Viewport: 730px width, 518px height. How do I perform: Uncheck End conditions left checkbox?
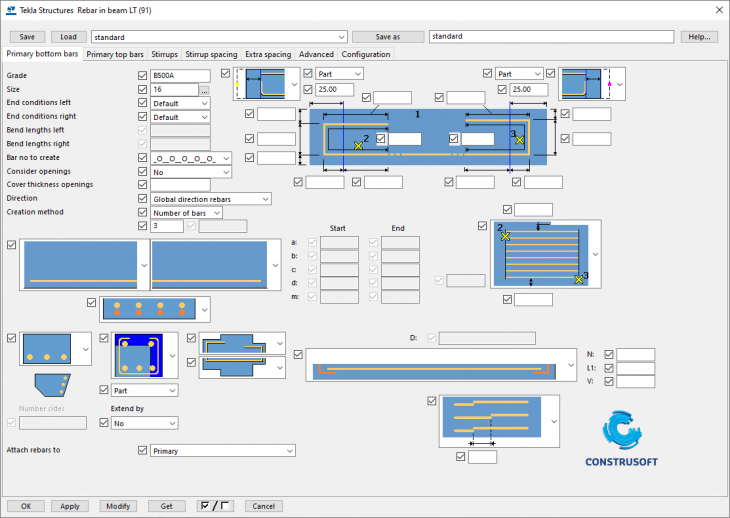pos(142,103)
